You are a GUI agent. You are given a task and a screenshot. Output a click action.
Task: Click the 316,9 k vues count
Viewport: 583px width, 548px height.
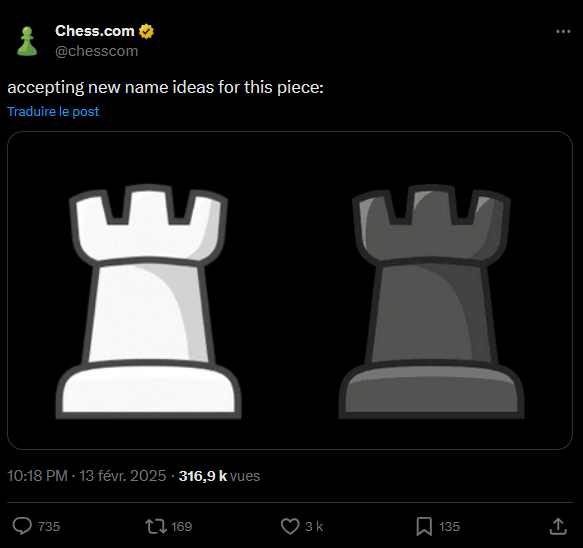coord(219,476)
